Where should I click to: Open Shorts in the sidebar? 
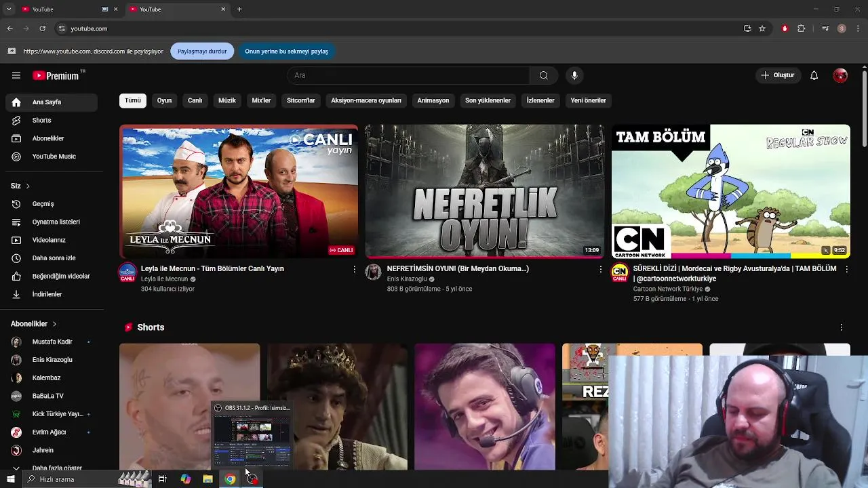52,120
